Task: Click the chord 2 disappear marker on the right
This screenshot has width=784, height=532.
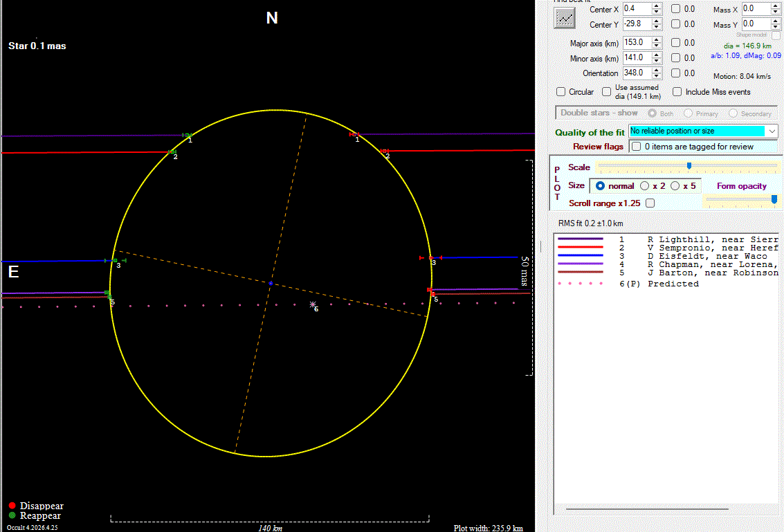Action: pyautogui.click(x=384, y=151)
